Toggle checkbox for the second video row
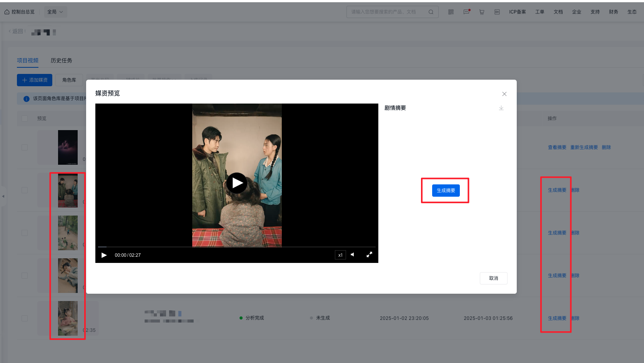The width and height of the screenshot is (644, 363). tap(25, 190)
